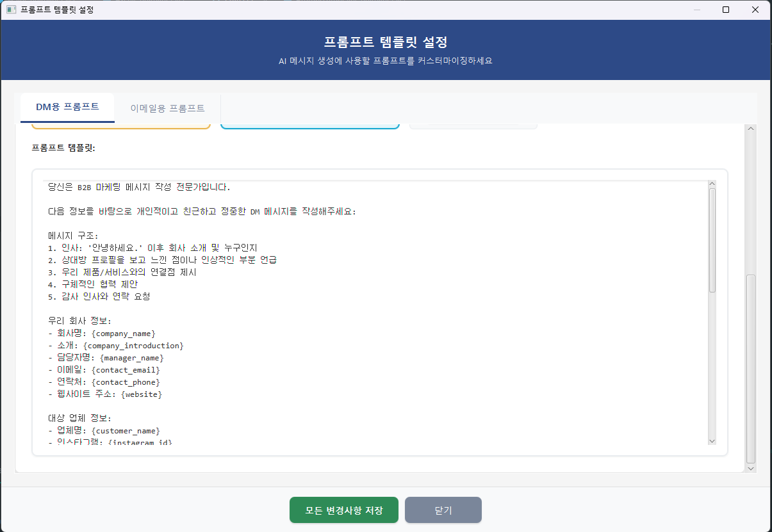
Task: Click the teal-bordered button below the tabs
Action: [310, 126]
